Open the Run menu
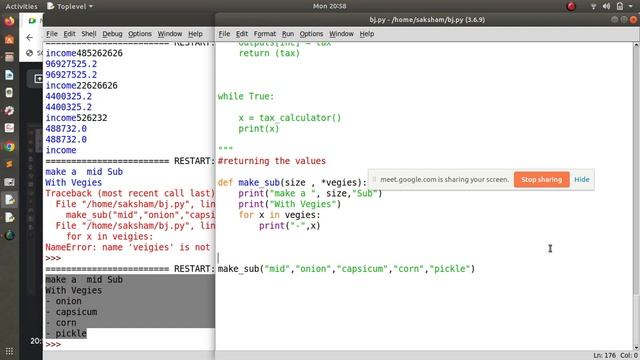 point(288,34)
